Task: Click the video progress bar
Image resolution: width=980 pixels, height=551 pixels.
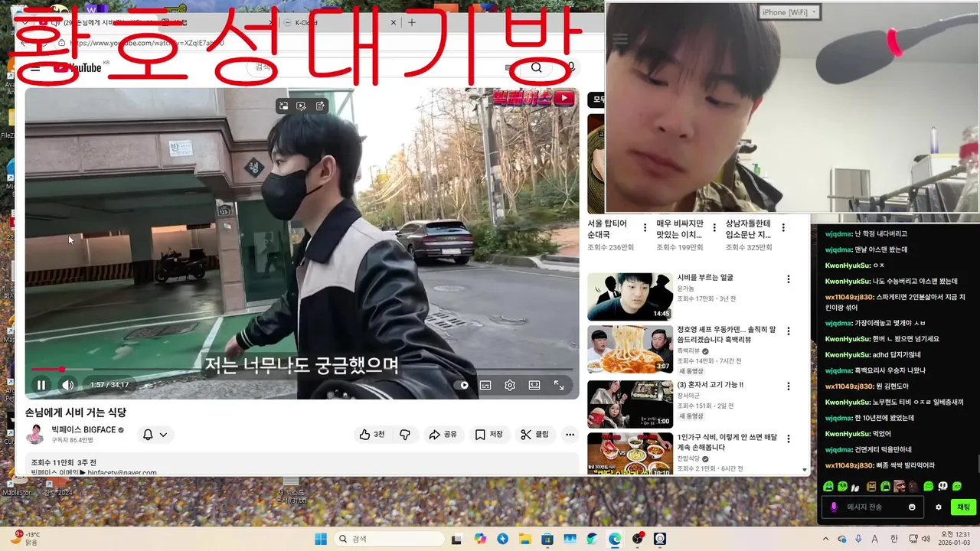Action: coord(302,370)
